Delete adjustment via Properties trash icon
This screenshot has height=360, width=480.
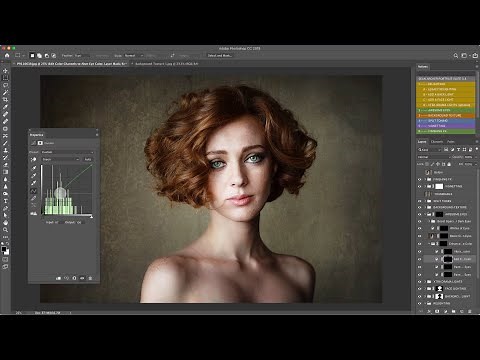[90, 278]
